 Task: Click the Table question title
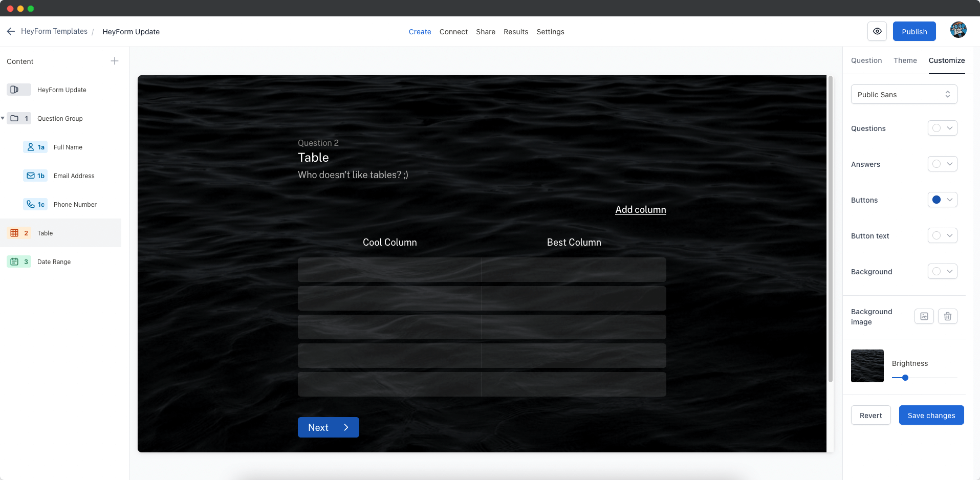(313, 157)
